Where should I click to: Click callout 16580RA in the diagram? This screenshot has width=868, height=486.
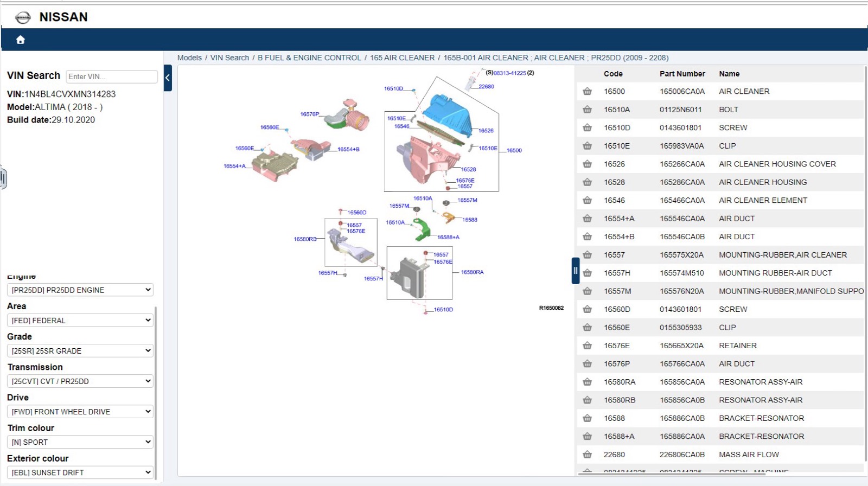click(473, 272)
